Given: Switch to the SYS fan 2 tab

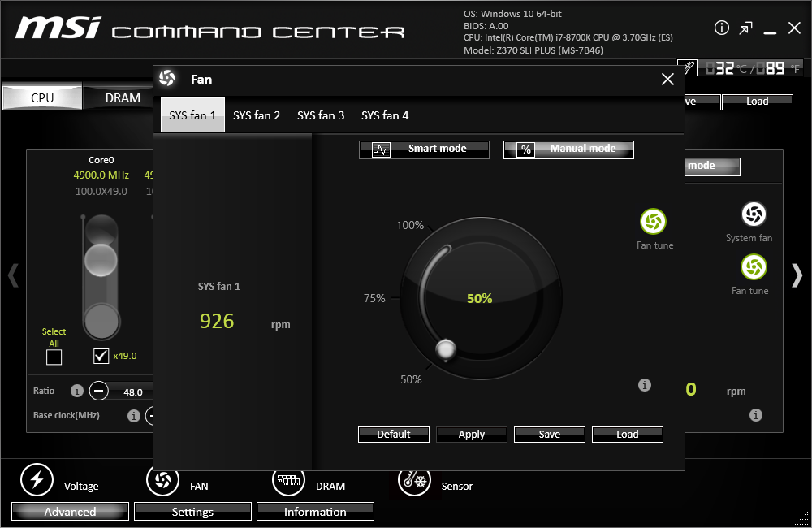Looking at the screenshot, I should (257, 115).
